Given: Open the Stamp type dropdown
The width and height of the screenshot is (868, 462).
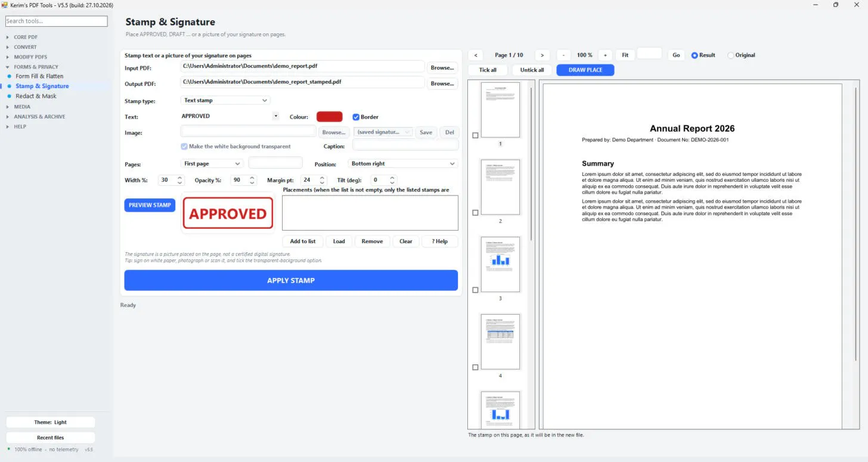Looking at the screenshot, I should 225,100.
